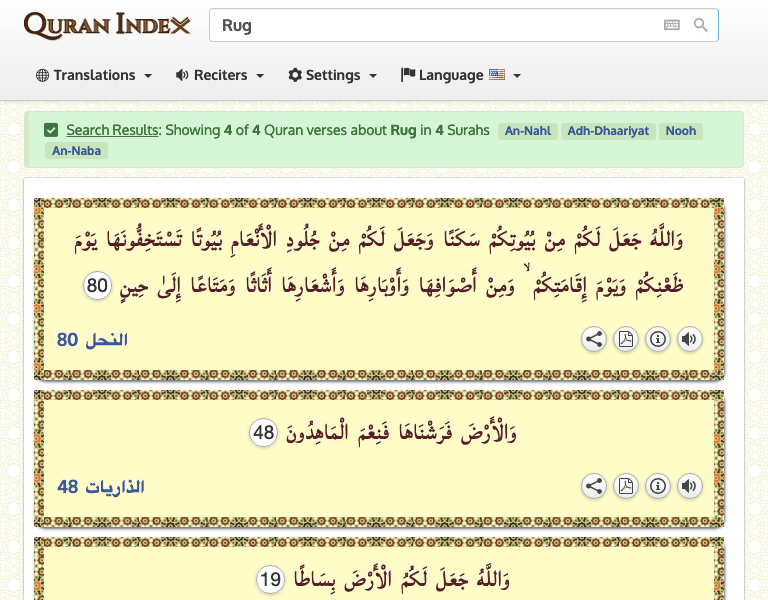Open the الذاريات 48 verse link

click(x=100, y=487)
